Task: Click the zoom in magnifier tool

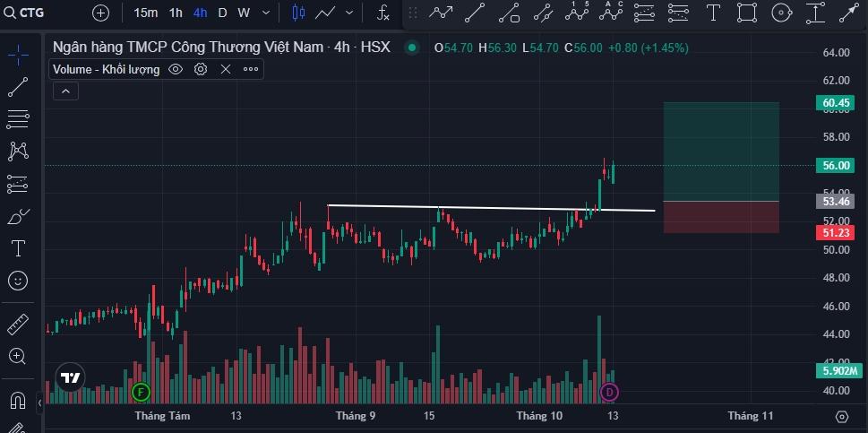Action: (x=18, y=356)
